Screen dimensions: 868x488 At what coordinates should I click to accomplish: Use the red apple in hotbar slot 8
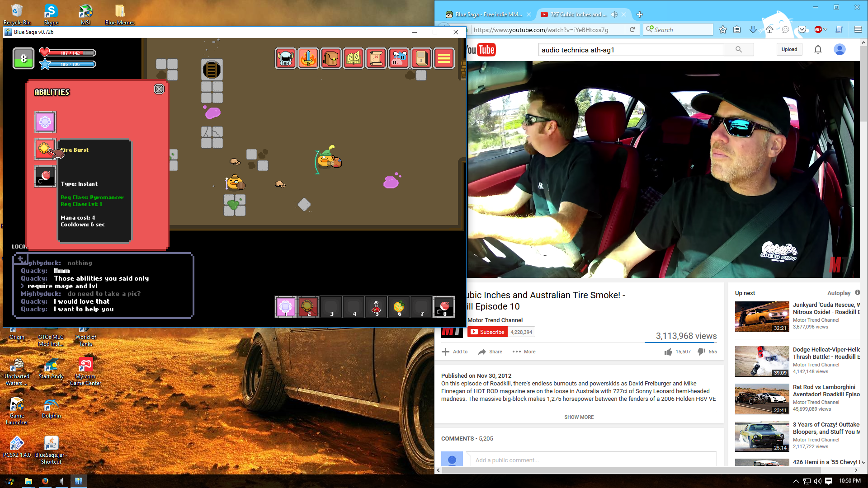(x=444, y=307)
